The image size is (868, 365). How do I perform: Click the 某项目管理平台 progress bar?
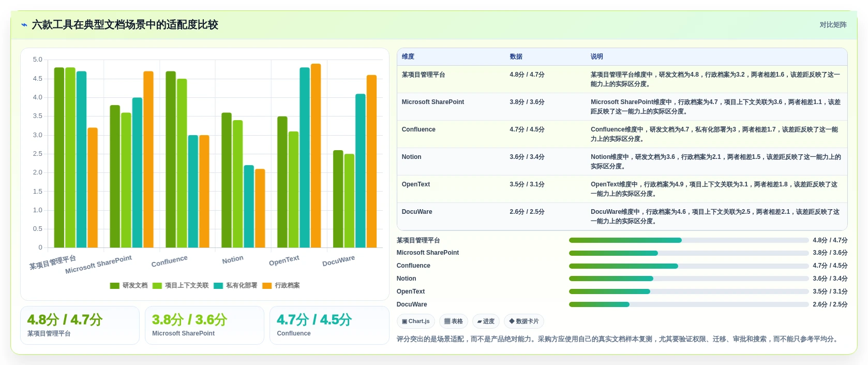point(689,240)
